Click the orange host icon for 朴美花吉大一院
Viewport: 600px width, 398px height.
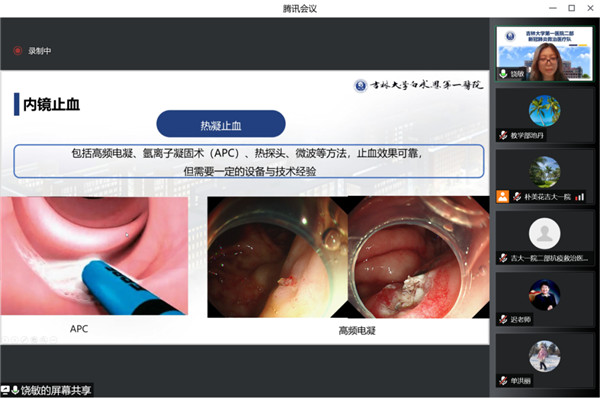tap(502, 196)
